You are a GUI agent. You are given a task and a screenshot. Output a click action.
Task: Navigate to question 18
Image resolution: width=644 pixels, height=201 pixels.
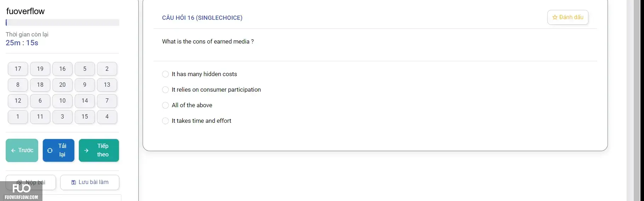tap(40, 85)
